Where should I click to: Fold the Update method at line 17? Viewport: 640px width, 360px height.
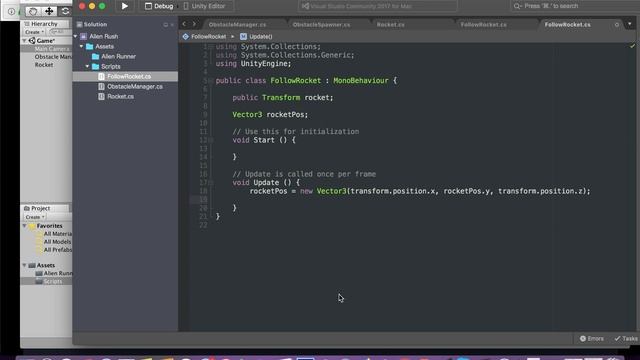click(x=211, y=182)
